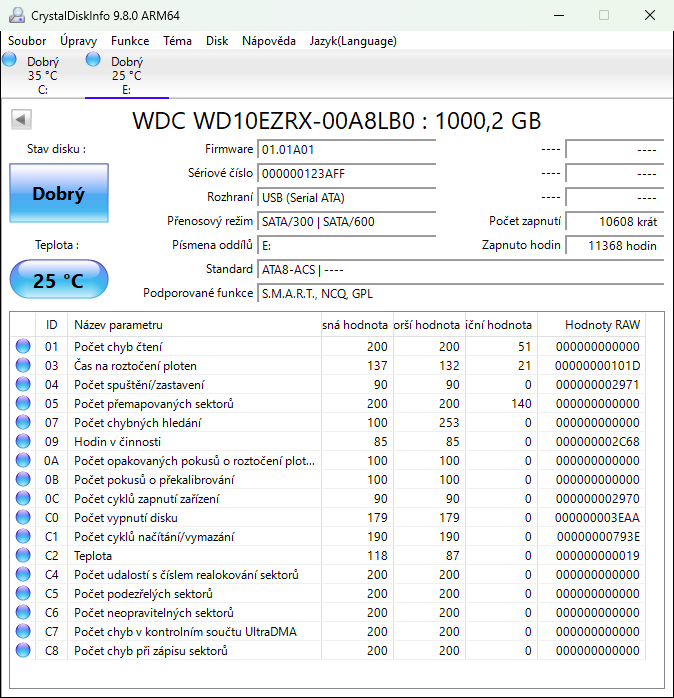Click status orb of row 04 Počet spuštění/zastavení

(23, 384)
